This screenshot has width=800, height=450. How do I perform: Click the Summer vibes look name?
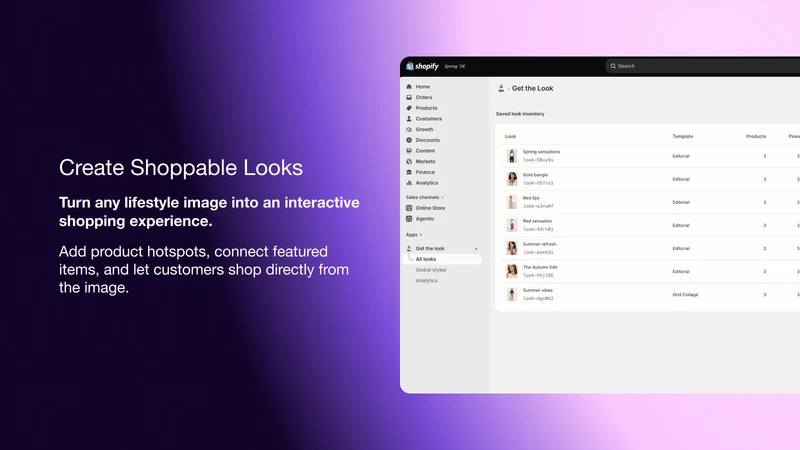pos(537,290)
